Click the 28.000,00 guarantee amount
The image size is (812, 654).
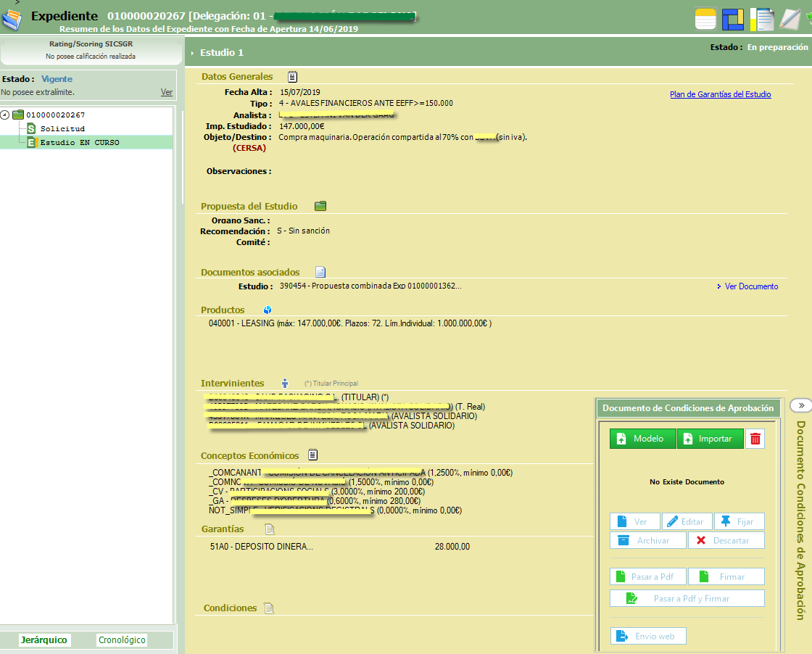pos(452,546)
